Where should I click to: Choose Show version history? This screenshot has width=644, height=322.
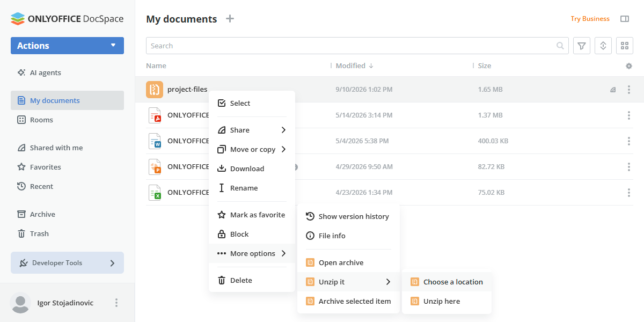(x=348, y=216)
